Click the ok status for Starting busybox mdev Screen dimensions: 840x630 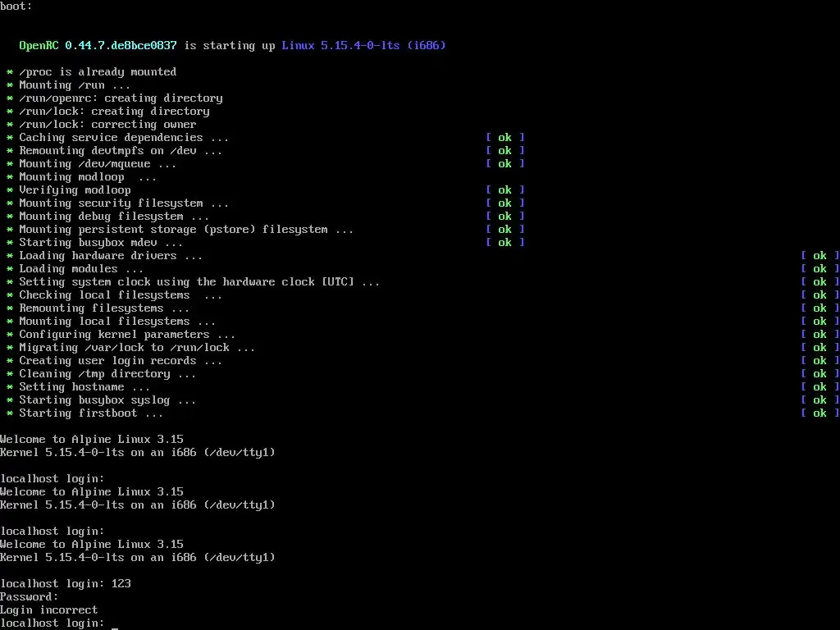click(505, 243)
